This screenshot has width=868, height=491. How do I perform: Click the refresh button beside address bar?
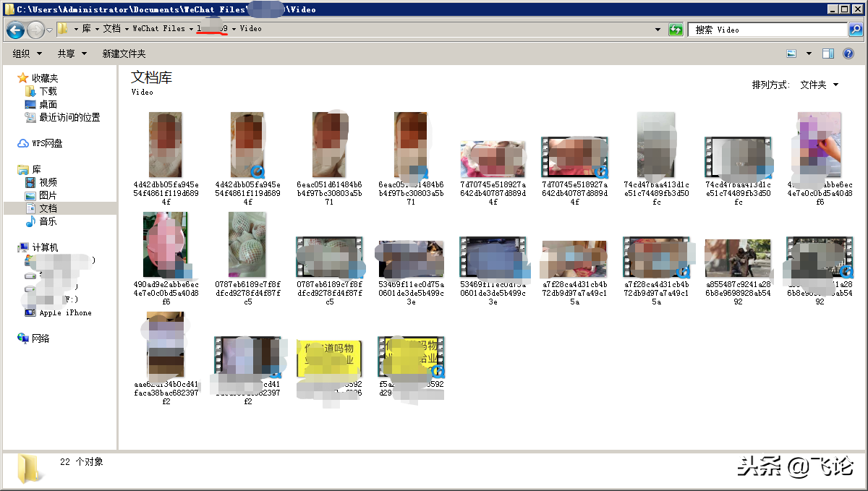click(676, 30)
